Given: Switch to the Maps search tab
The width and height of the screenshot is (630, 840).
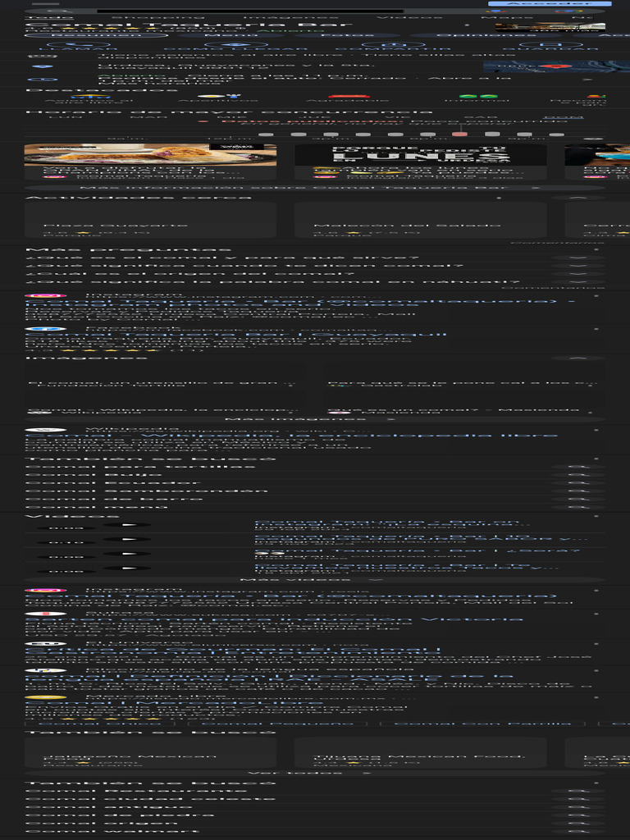Looking at the screenshot, I should [506, 16].
